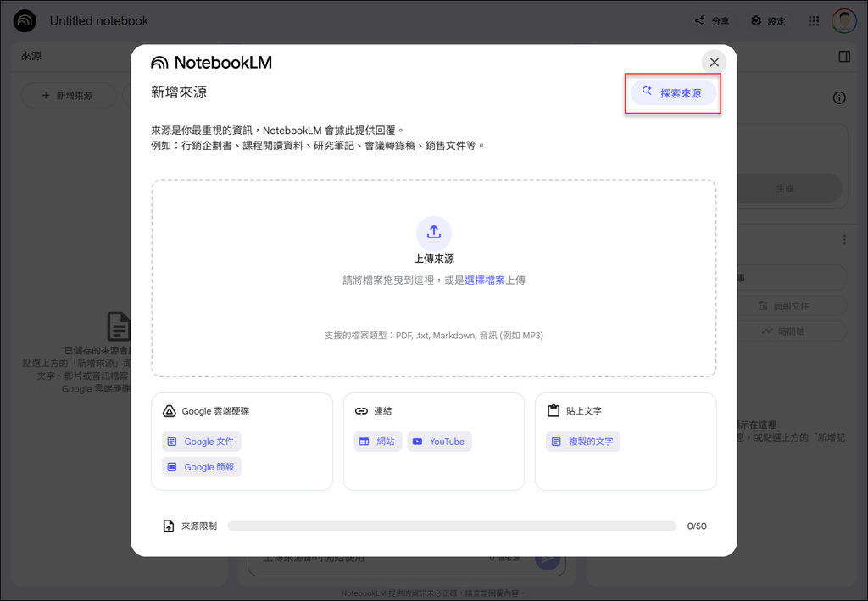
Task: Open 設定 settings
Action: click(x=768, y=21)
